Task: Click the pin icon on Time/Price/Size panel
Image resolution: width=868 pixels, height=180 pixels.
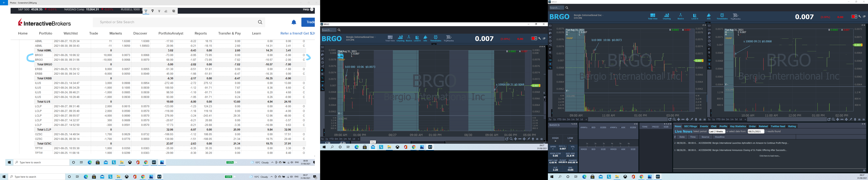Action: 665,124
